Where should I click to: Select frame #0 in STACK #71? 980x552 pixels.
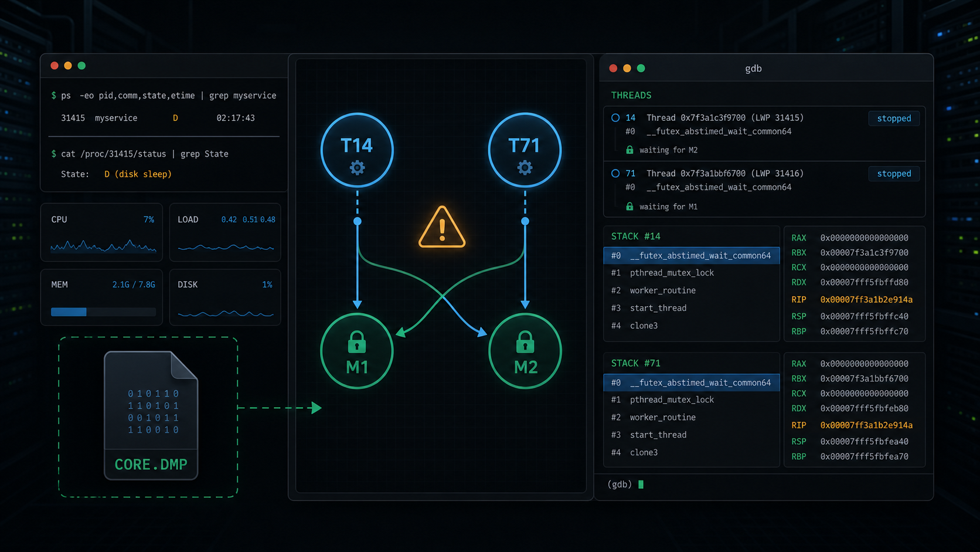(692, 382)
